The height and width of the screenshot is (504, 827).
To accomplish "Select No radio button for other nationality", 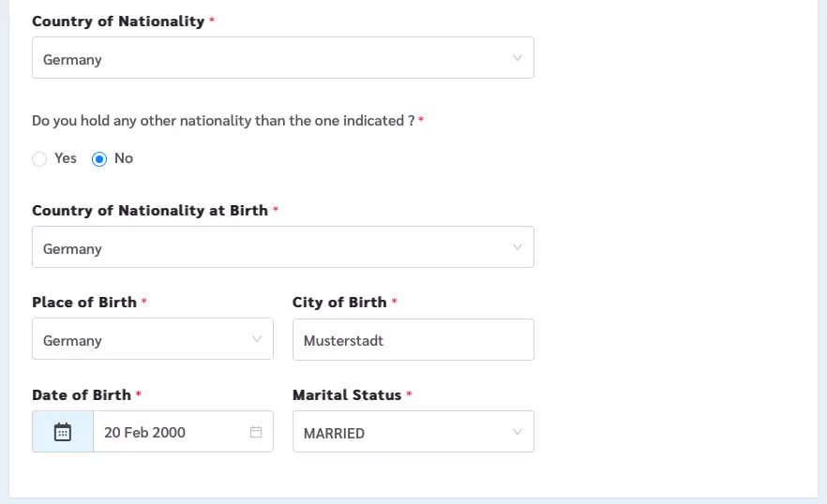I will (99, 158).
